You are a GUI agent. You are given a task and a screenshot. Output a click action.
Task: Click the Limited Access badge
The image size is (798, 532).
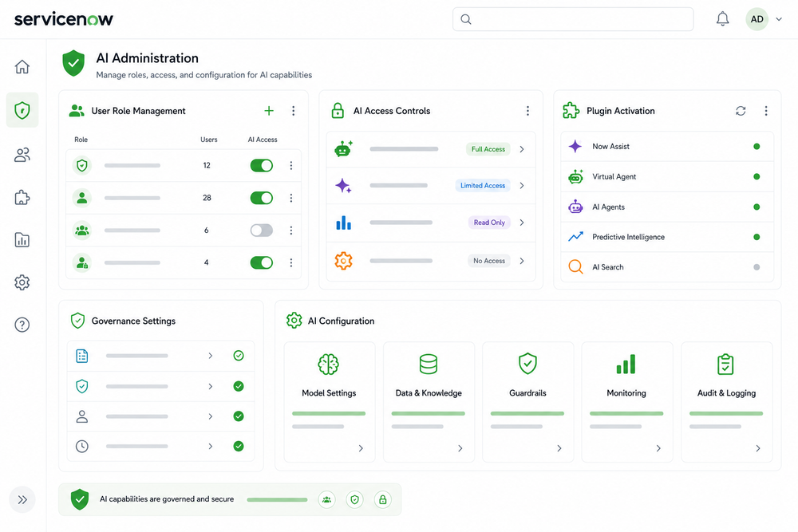(483, 186)
